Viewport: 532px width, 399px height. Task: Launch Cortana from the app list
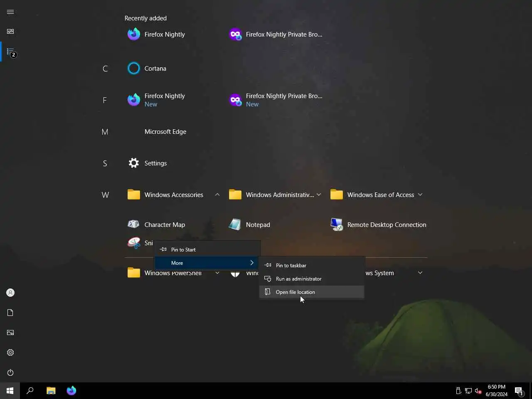tap(147, 69)
